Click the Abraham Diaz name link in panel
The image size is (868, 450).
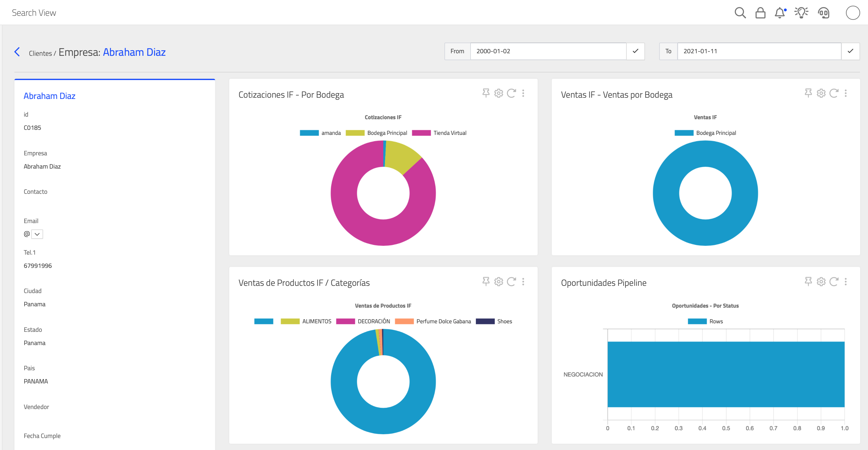pos(49,96)
